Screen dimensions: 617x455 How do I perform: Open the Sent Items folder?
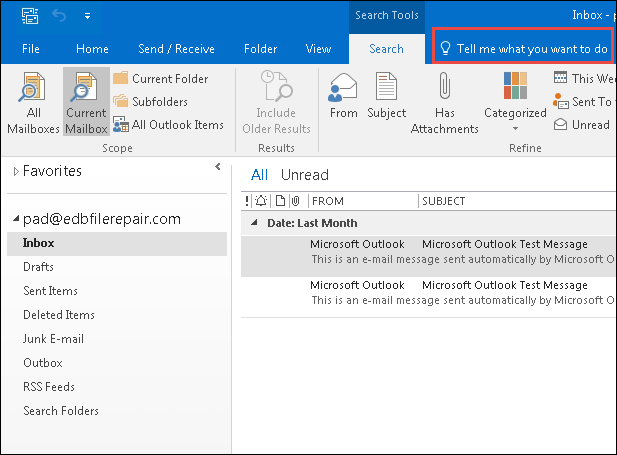coord(50,291)
